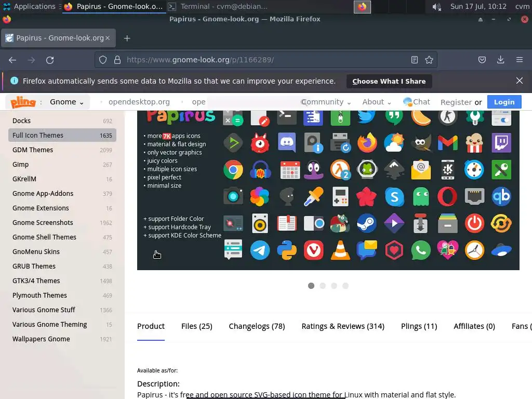Open a new tab with plus icon
532x399 pixels.
(127, 38)
